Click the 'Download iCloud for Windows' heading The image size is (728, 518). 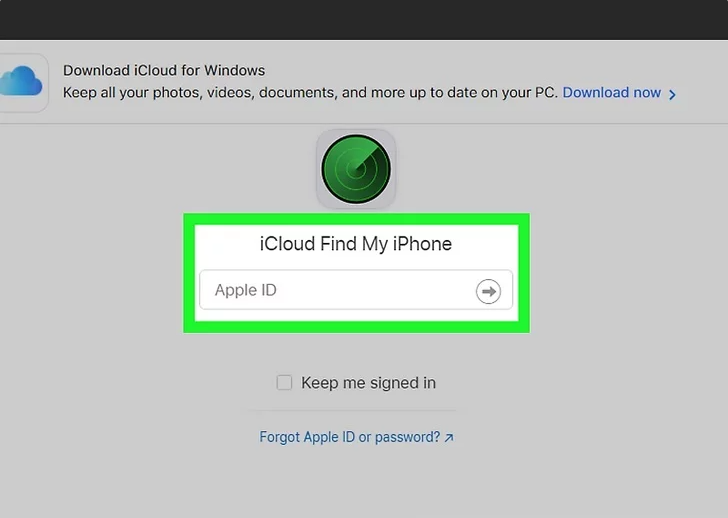click(164, 70)
